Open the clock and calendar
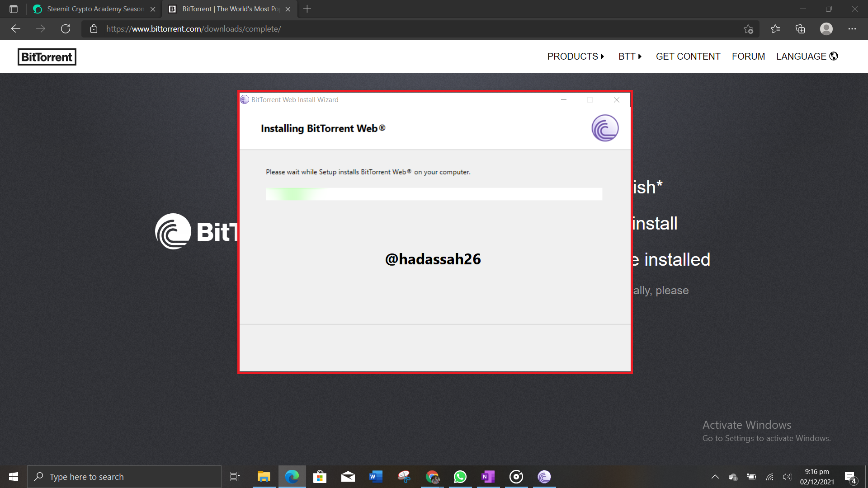The width and height of the screenshot is (868, 488). coord(817,477)
